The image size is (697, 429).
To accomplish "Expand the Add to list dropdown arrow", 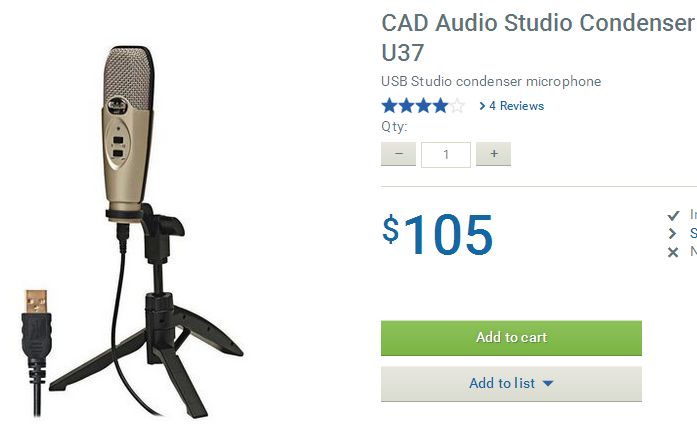I will 548,383.
